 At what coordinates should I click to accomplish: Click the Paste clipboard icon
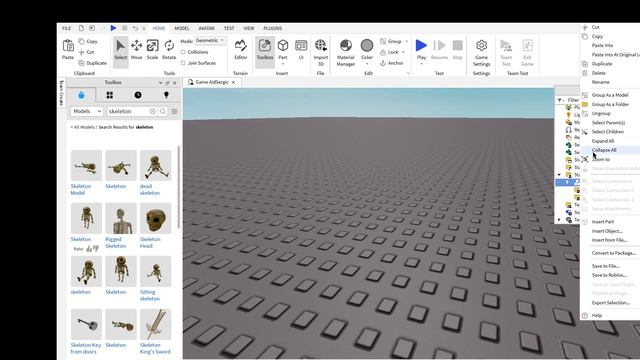68,45
